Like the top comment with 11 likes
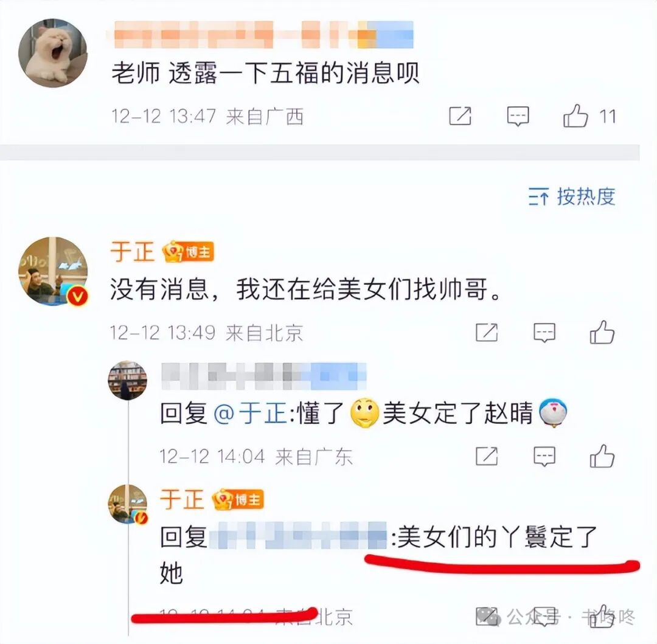 [575, 116]
